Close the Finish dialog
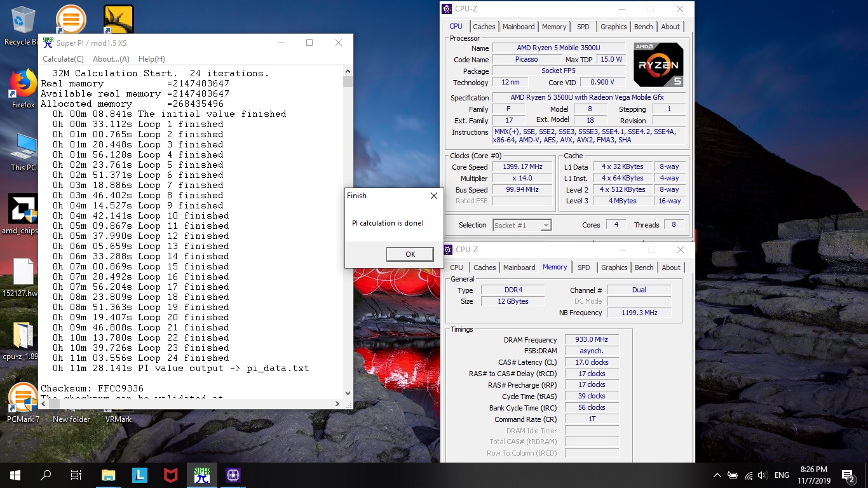Screen dimensions: 868x488 pyautogui.click(x=434, y=196)
